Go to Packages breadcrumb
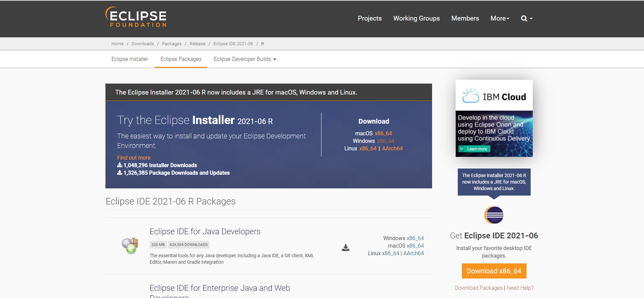 [172, 44]
